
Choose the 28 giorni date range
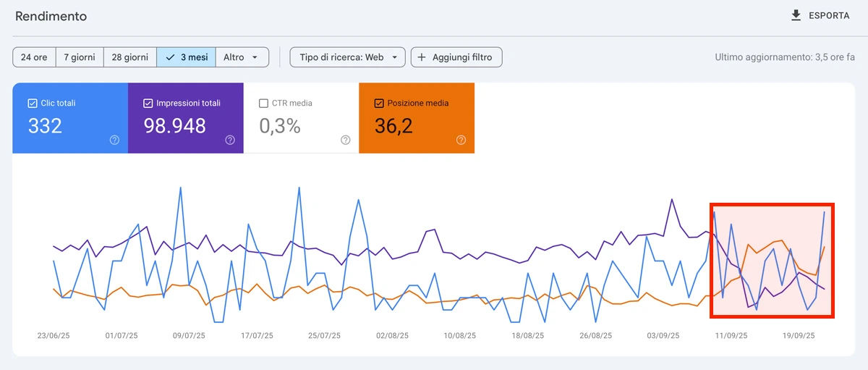click(x=130, y=57)
